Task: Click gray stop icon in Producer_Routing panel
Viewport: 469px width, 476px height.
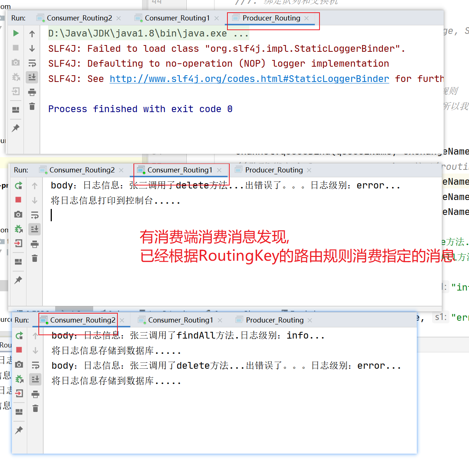Action: 16,48
